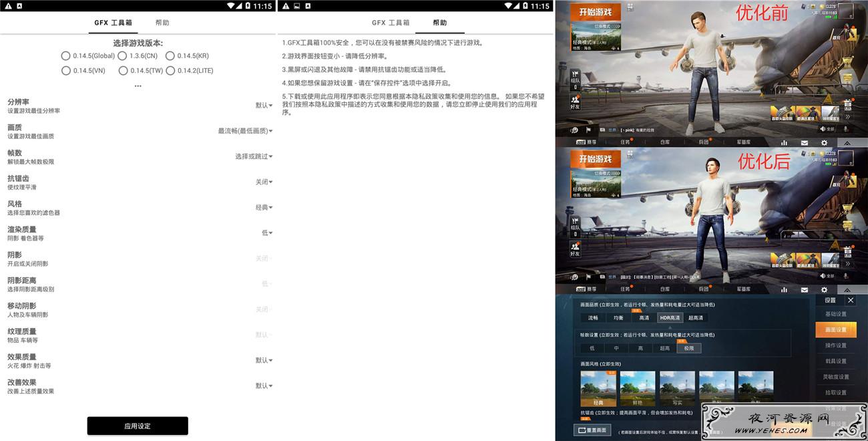
Task: Tap chat emoji icon in 优化前 game screen
Action: [574, 130]
